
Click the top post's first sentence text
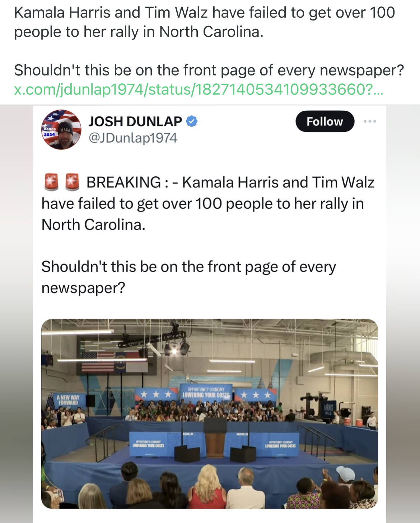click(x=205, y=22)
